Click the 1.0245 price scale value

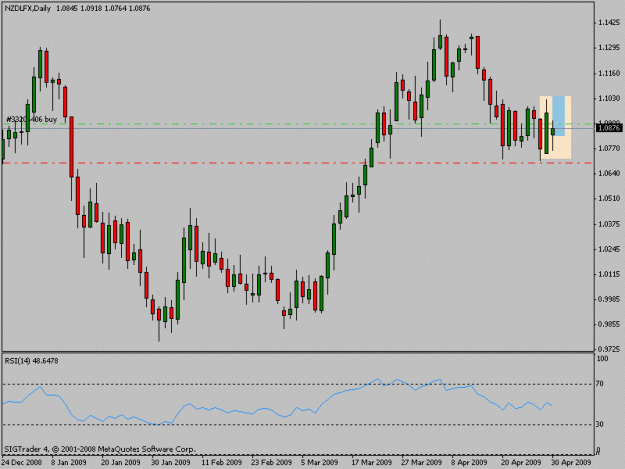609,249
